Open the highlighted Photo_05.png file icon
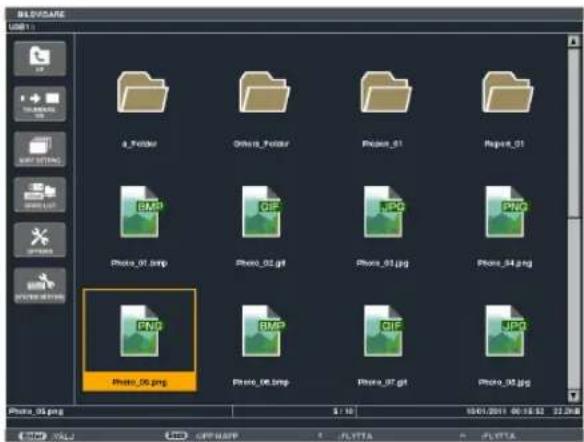584x442 pixels. [142, 331]
